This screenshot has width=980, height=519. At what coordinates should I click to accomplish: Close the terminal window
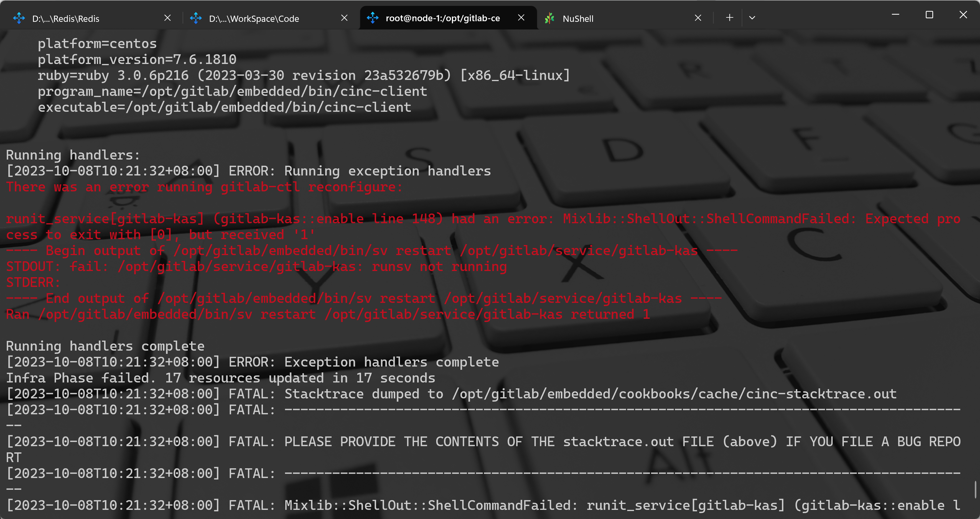pos(963,14)
